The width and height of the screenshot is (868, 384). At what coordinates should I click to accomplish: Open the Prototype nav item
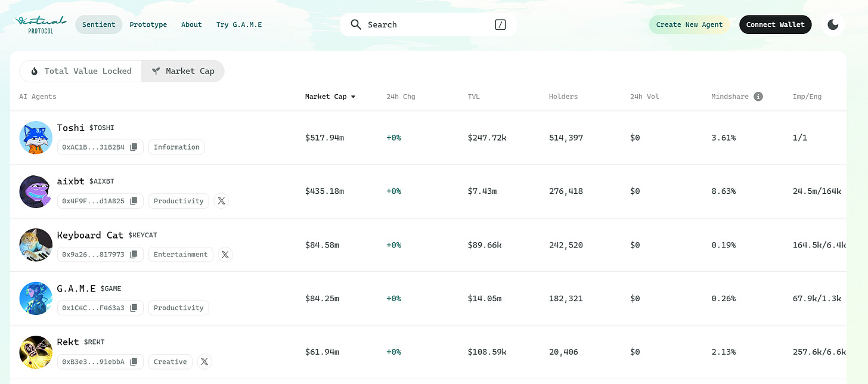pos(148,24)
